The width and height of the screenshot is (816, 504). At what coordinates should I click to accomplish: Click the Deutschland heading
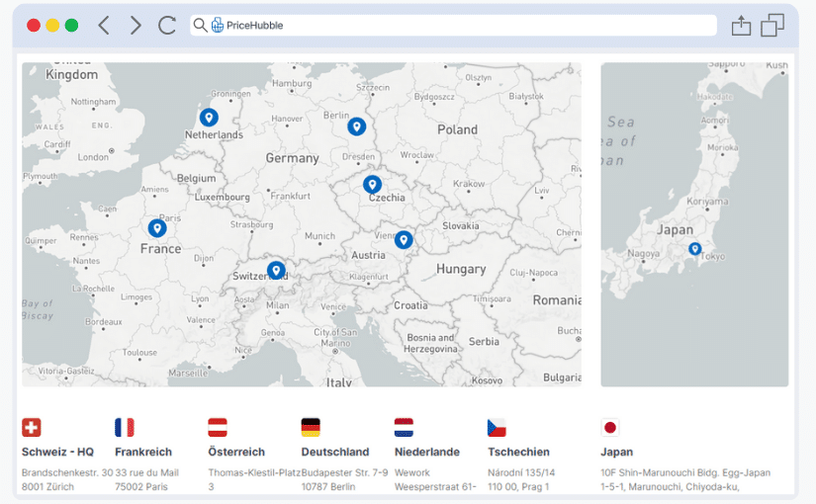click(x=335, y=452)
